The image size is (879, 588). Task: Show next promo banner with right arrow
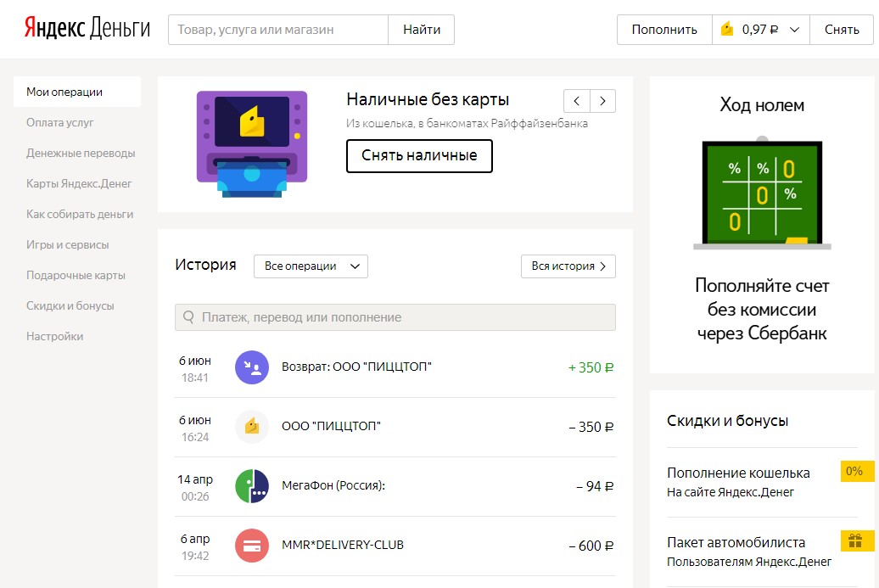[x=603, y=100]
